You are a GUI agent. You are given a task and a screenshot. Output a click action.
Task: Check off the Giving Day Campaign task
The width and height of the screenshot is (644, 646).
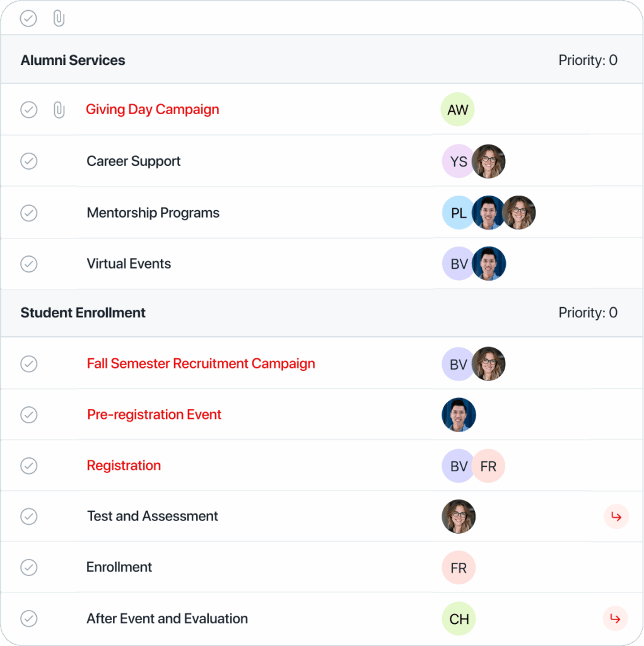pyautogui.click(x=28, y=109)
